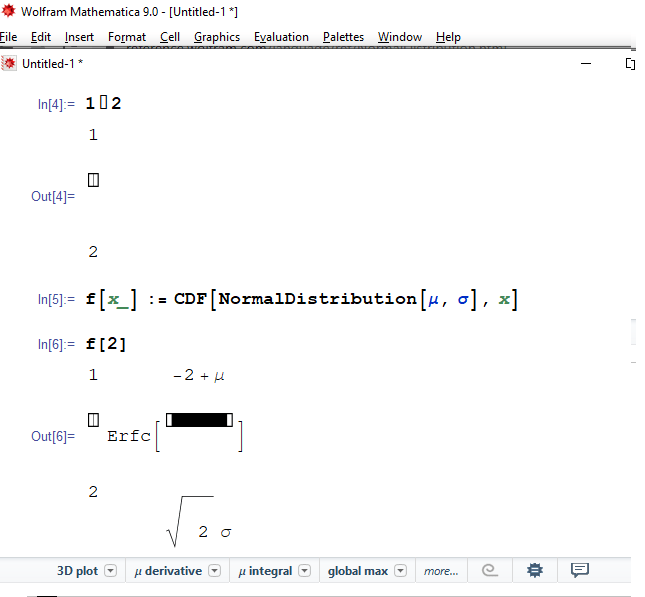The width and height of the screenshot is (645, 597).
Task: Expand the 3D plot dropdown arrow
Action: [x=111, y=571]
